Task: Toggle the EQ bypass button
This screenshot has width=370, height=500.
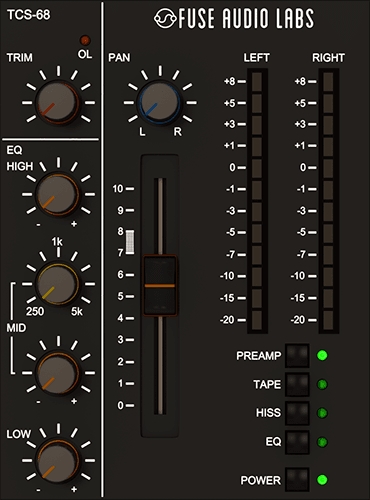Action: [297, 442]
